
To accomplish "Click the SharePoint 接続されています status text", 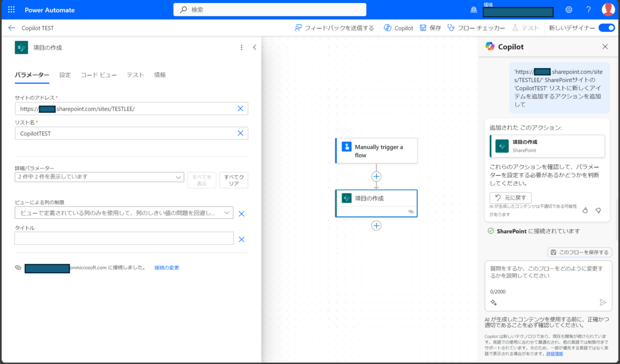I will [x=538, y=231].
